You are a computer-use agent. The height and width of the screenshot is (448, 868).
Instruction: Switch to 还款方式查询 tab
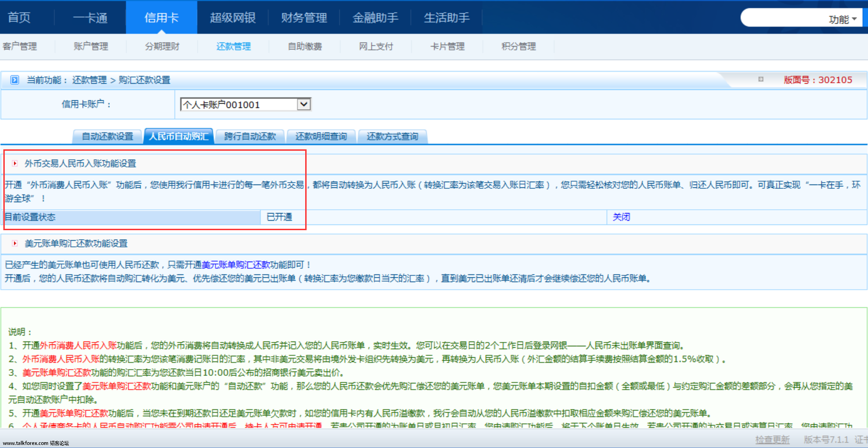(393, 136)
